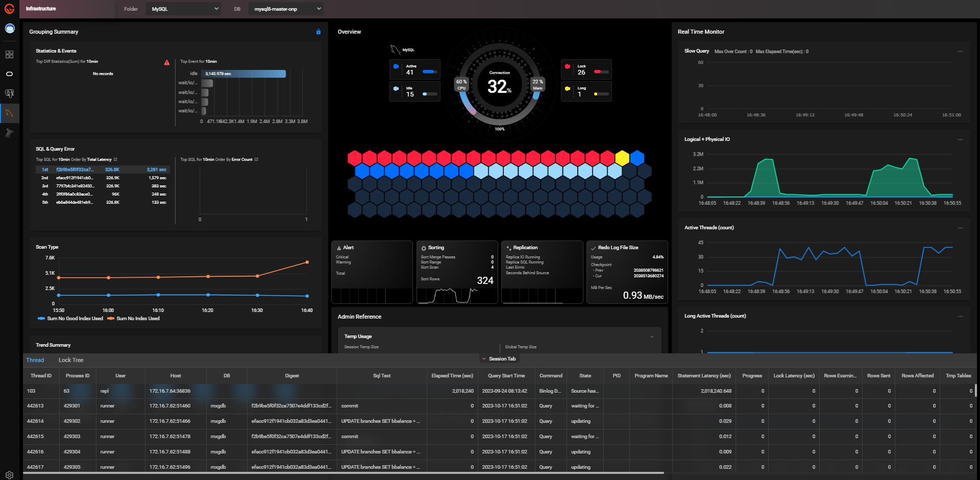
Task: Open the DB mysql8-master-onp dropdown
Action: coord(286,9)
